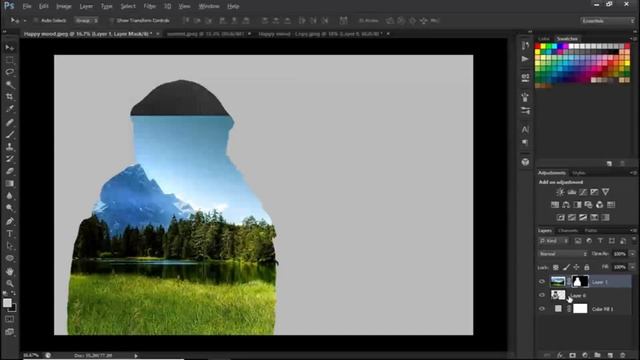Switch to the Paths tab

[591, 231]
